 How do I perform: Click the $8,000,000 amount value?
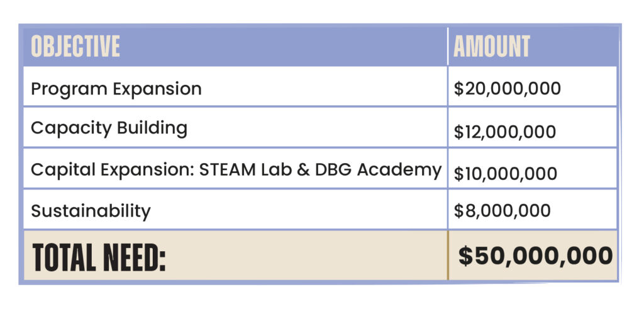[x=502, y=210]
